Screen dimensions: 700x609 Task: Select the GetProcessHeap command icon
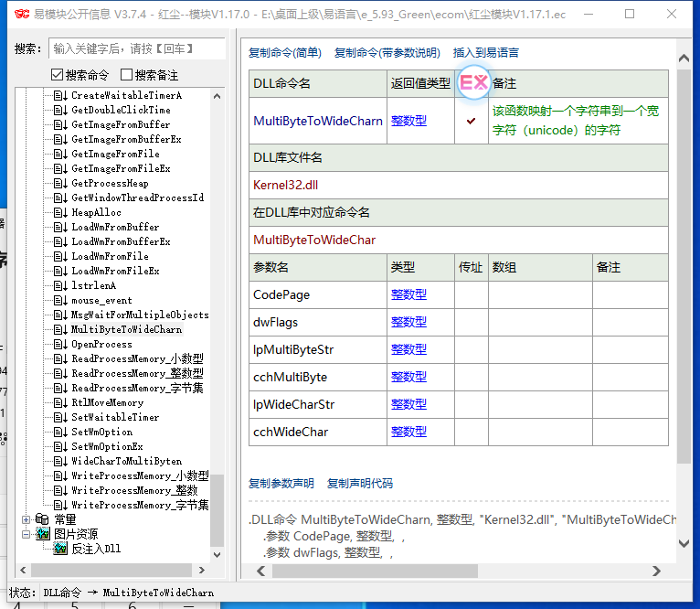pyautogui.click(x=60, y=183)
